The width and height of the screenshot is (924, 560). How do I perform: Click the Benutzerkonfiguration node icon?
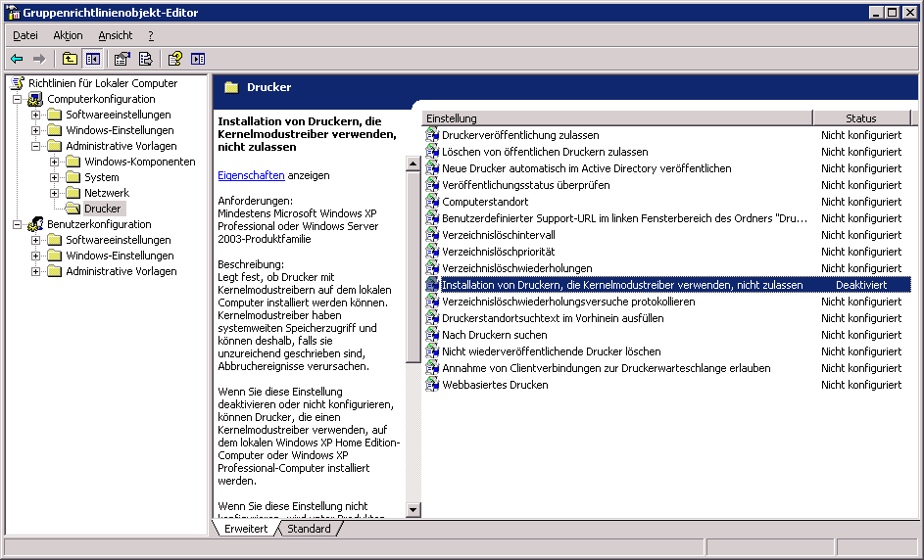35,224
